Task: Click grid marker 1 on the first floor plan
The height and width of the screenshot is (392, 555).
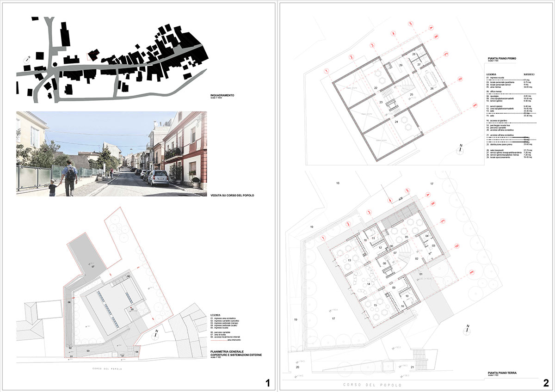Action: pos(327,71)
